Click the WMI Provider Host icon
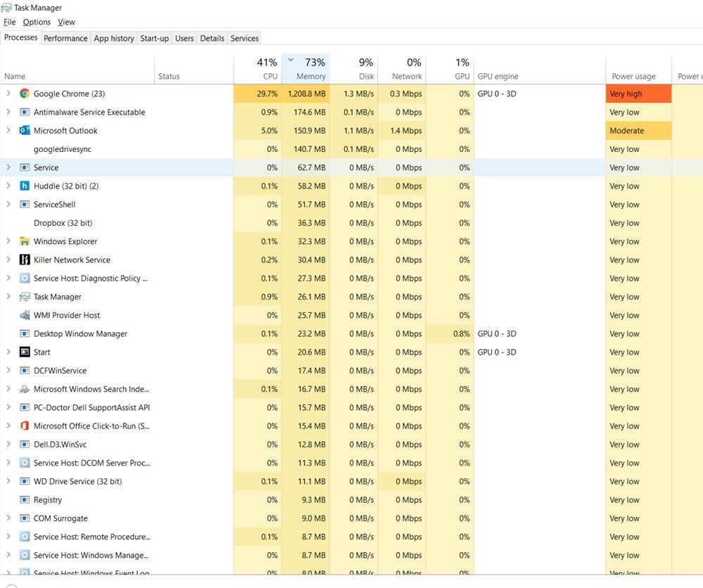Viewport: 703px width, 588px height. [x=25, y=315]
